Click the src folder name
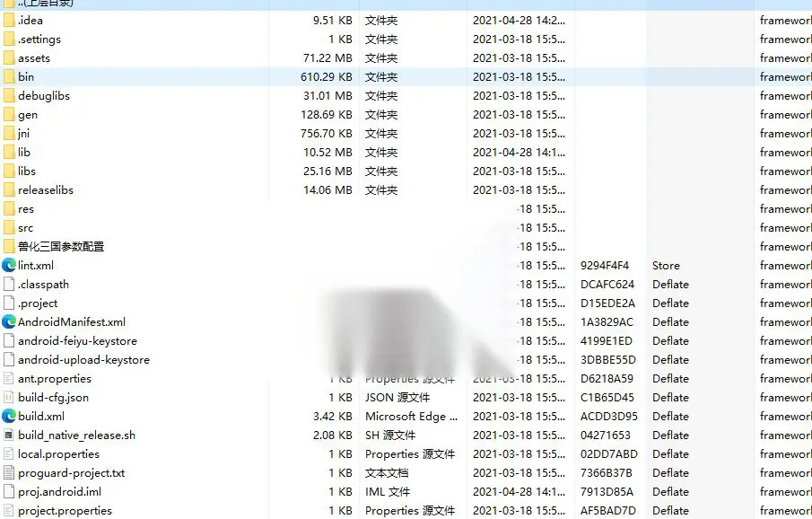The image size is (812, 519). point(25,227)
